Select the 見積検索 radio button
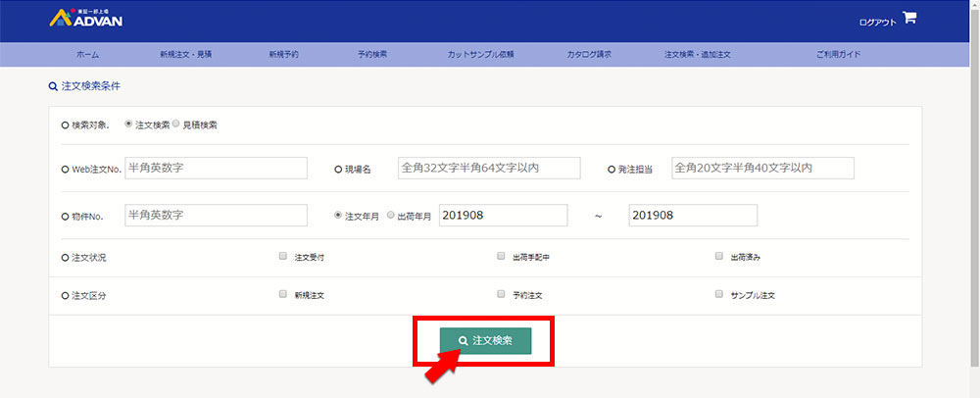Image resolution: width=980 pixels, height=398 pixels. [176, 124]
